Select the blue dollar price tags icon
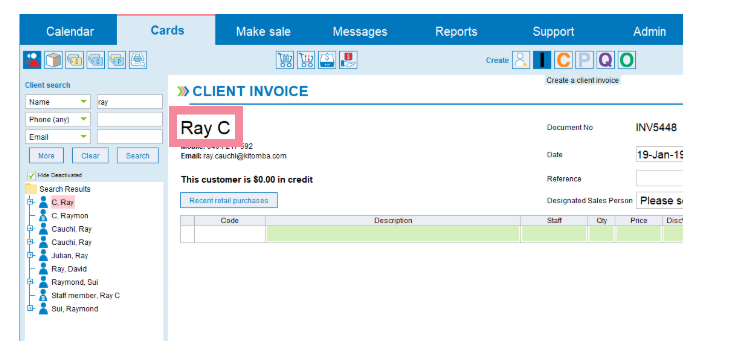 point(96,60)
